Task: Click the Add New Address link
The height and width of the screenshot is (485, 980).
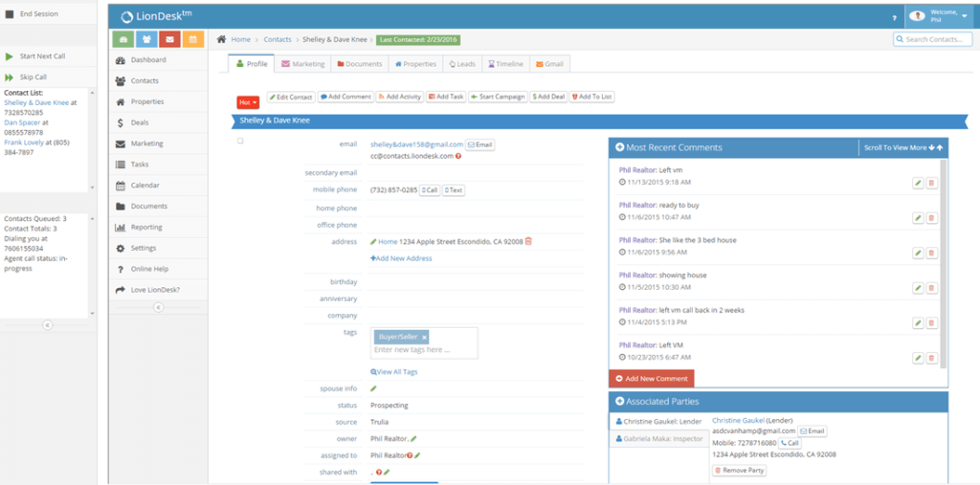Action: (401, 258)
